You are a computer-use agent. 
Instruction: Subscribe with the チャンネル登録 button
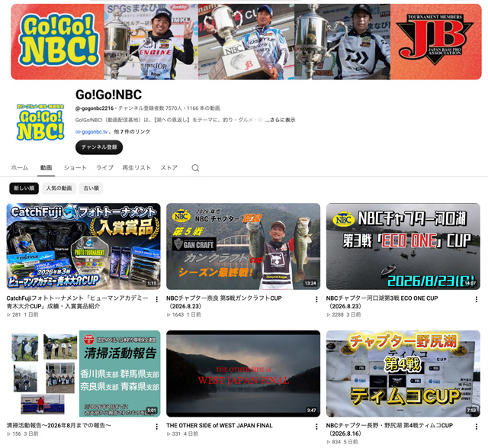(99, 147)
